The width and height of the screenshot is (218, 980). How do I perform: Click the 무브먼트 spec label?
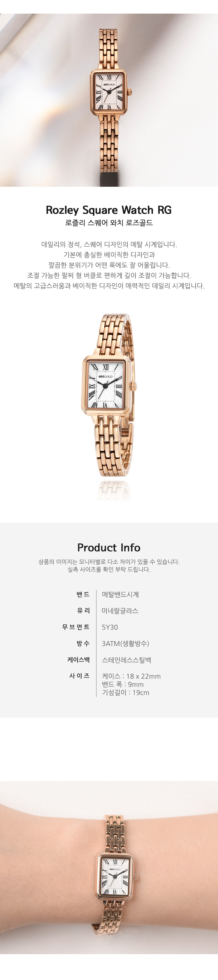coord(76,627)
